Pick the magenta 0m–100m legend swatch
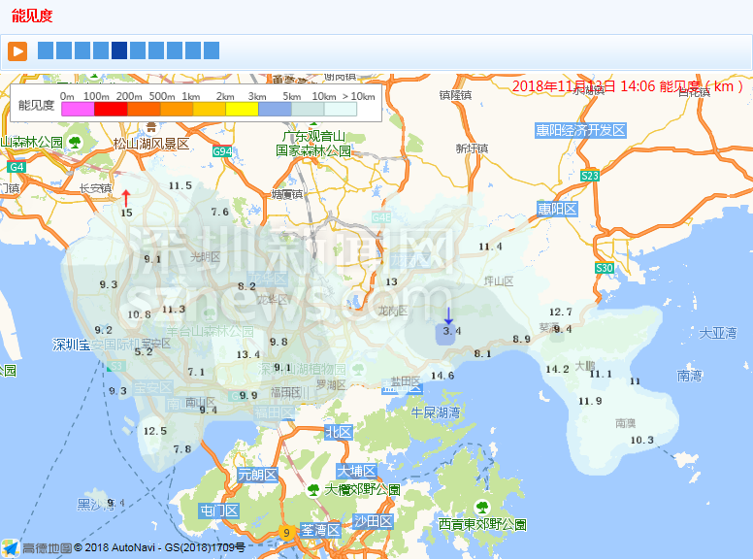The height and width of the screenshot is (560, 753). tap(78, 110)
